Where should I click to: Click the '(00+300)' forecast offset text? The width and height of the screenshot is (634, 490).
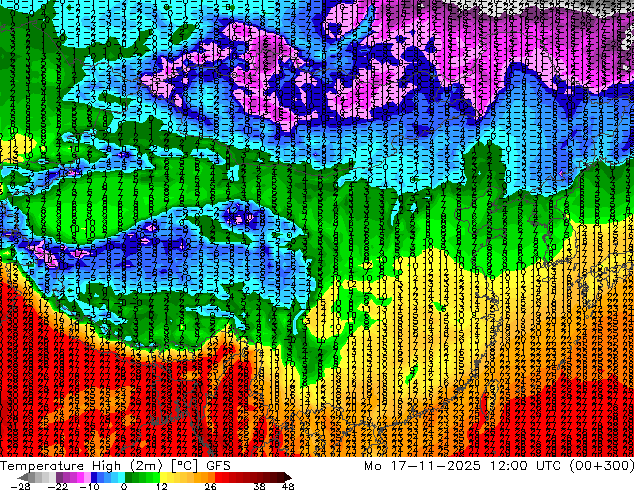[602, 466]
